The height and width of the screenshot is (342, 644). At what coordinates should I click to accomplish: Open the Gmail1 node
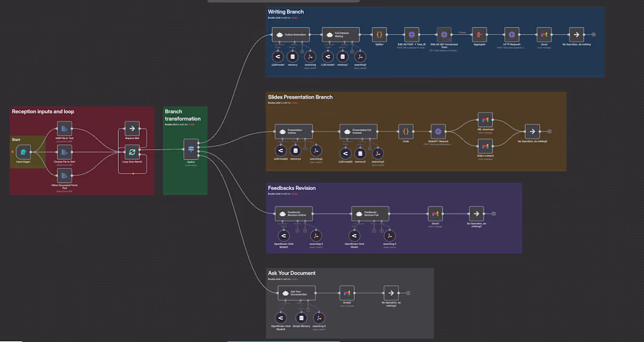pos(436,213)
